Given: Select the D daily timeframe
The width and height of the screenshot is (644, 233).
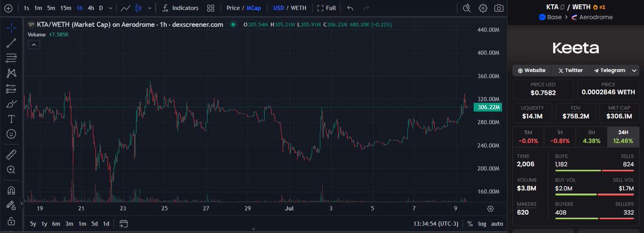Looking at the screenshot, I should click(x=101, y=8).
